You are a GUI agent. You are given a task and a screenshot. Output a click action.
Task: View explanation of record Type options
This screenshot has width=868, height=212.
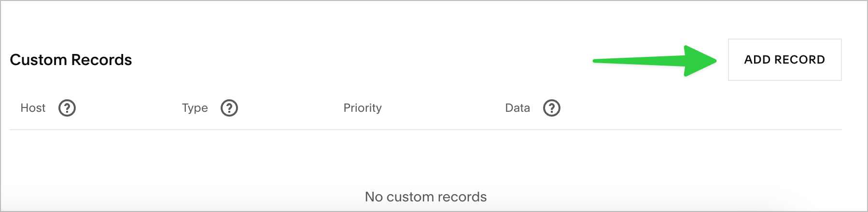point(229,108)
